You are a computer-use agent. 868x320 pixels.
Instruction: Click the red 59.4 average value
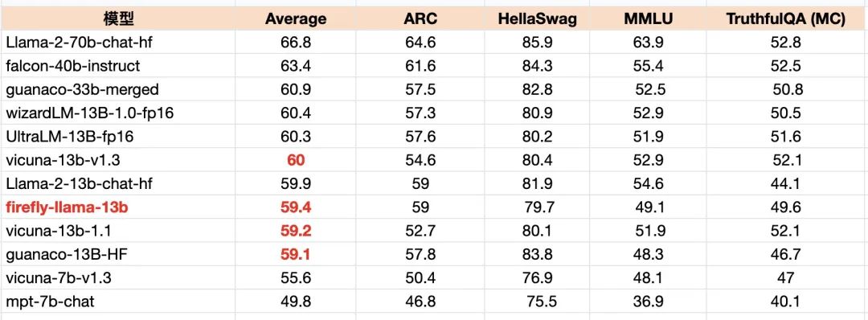296,207
